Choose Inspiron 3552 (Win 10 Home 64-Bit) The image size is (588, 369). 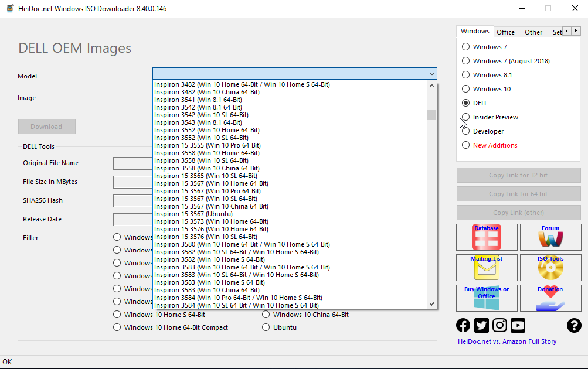coord(290,130)
